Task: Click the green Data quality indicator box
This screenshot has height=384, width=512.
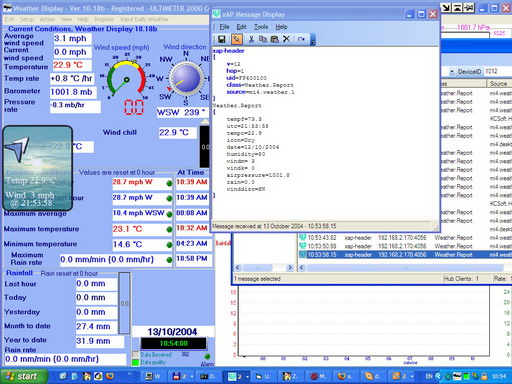Action: pyautogui.click(x=135, y=362)
